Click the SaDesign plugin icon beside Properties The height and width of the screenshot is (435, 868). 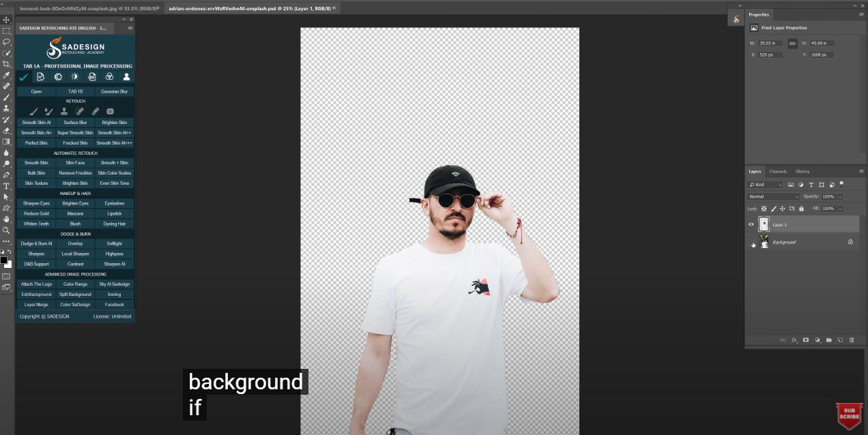(736, 19)
